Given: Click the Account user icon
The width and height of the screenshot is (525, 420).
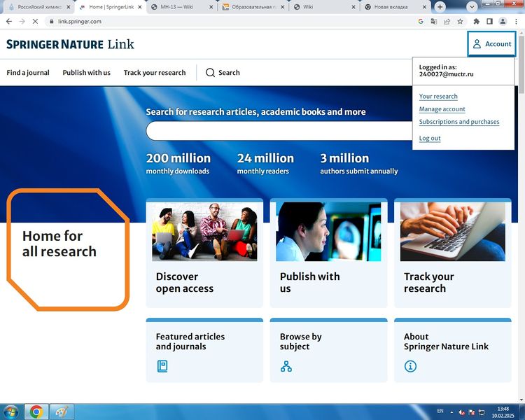Looking at the screenshot, I should [477, 44].
